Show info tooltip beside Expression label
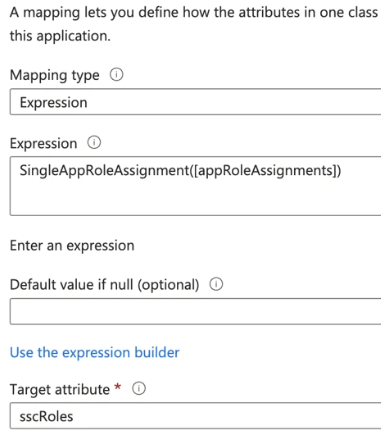Viewport: 381px width, 448px height. (94, 143)
